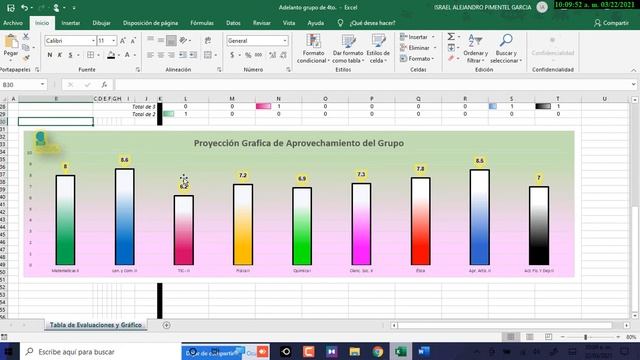Open File Explorer from the taskbar

point(355,351)
